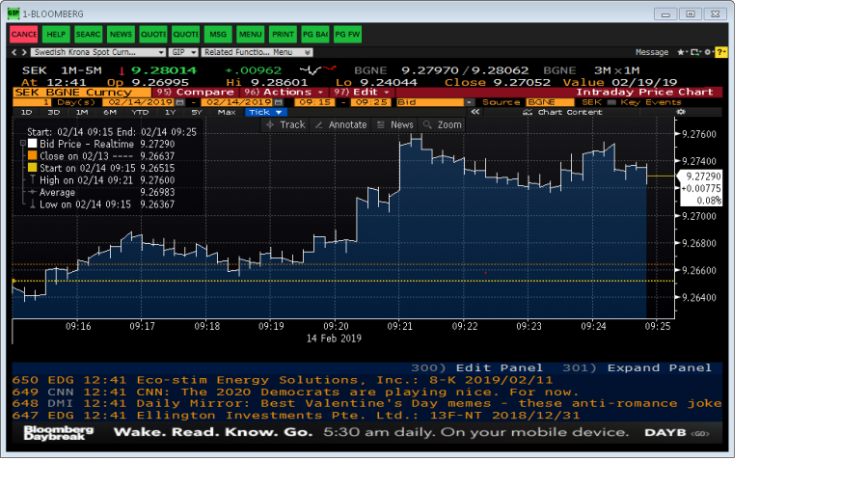The height and width of the screenshot is (488, 868).
Task: Click the white Bid Price color swatch
Action: pyautogui.click(x=32, y=143)
